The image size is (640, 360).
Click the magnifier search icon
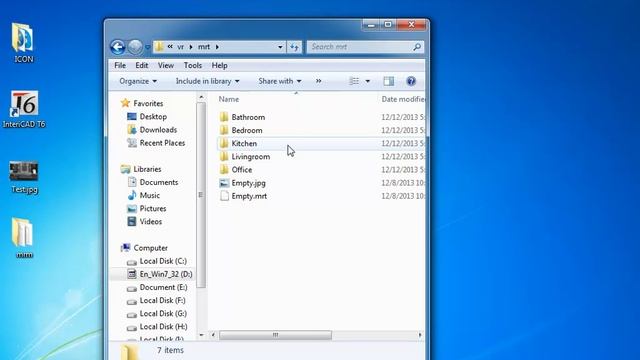pos(417,47)
